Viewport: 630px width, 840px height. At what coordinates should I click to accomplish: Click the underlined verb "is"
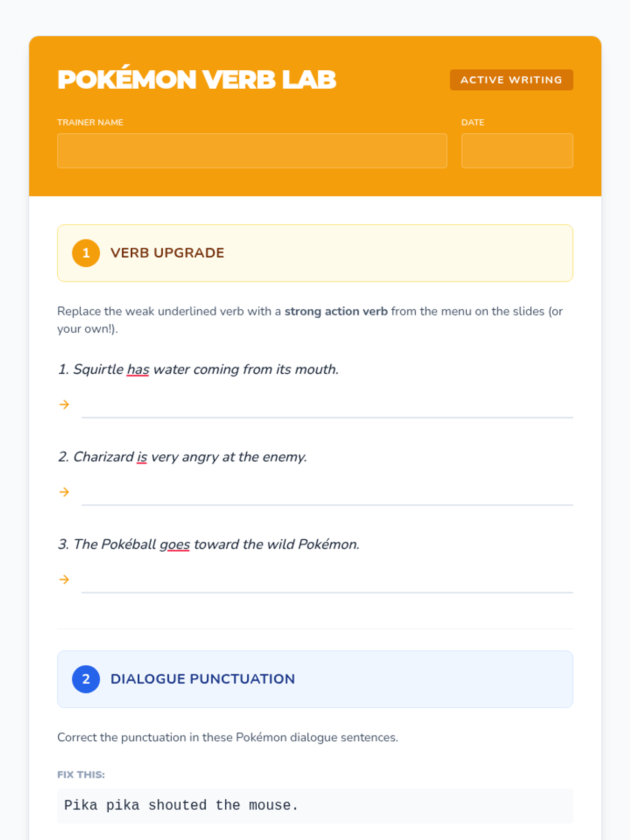pos(142,457)
